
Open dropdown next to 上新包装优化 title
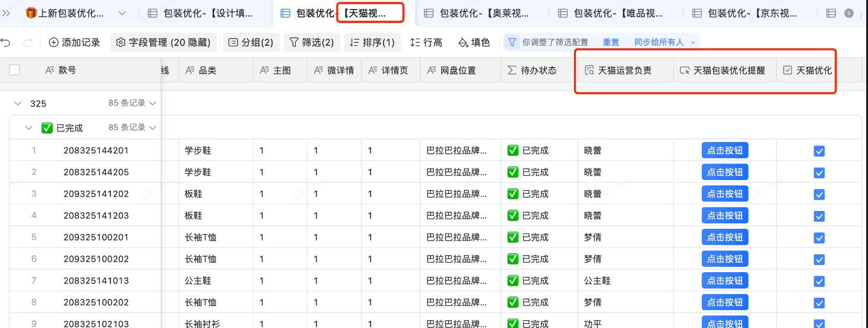pos(122,13)
